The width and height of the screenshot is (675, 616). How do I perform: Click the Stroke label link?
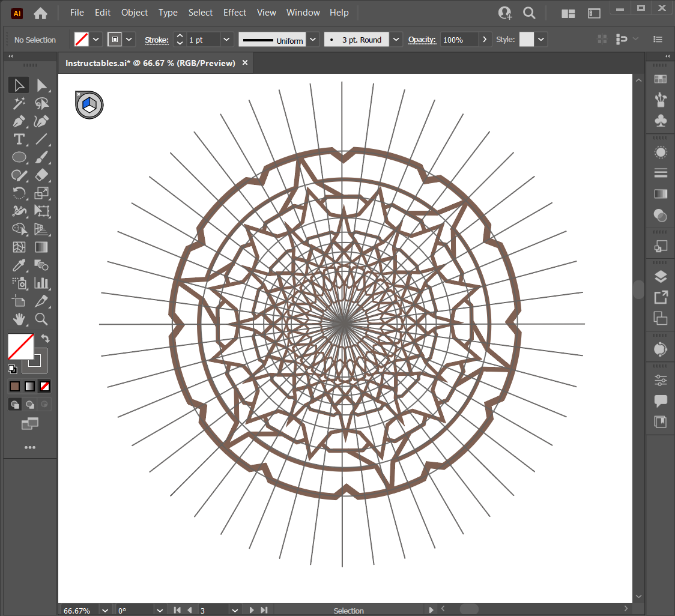coord(156,40)
